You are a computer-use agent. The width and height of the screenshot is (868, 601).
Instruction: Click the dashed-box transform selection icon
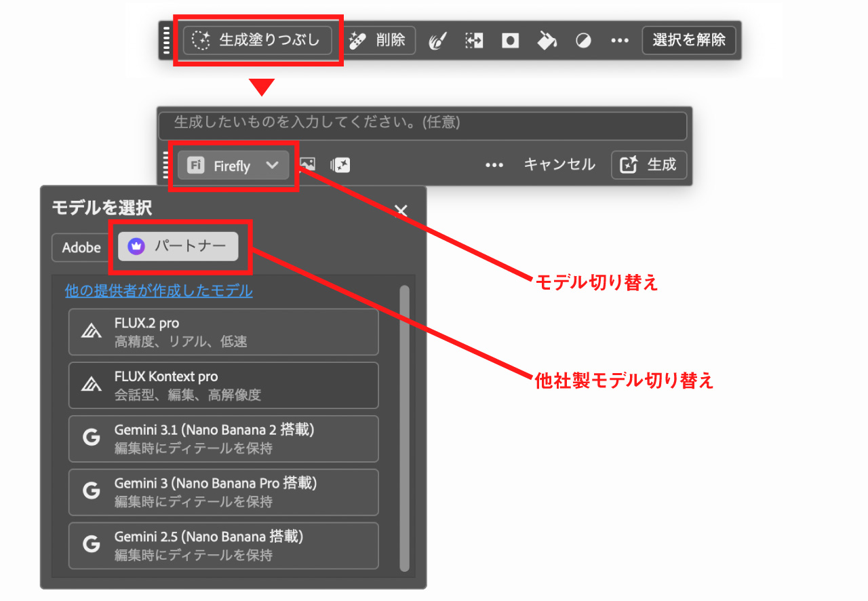pos(474,41)
